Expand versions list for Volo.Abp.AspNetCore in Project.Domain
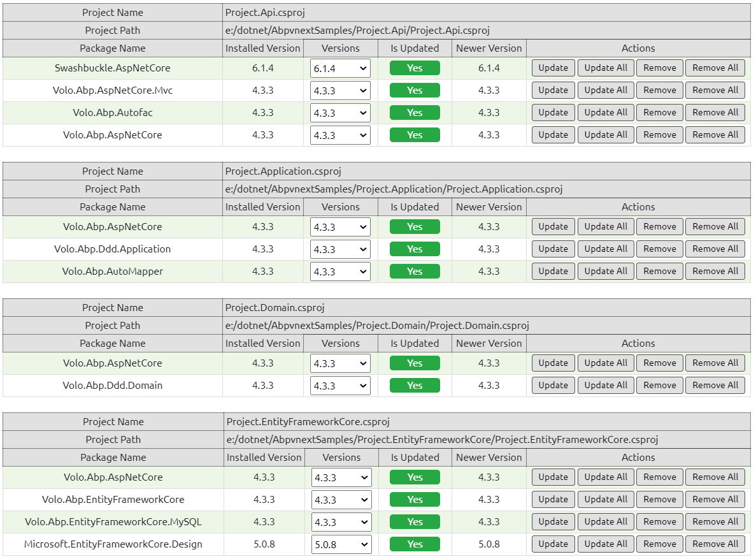 340,363
